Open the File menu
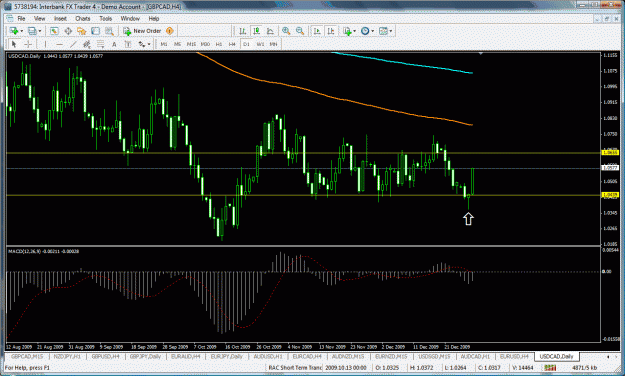The height and width of the screenshot is (376, 625). [x=21, y=18]
